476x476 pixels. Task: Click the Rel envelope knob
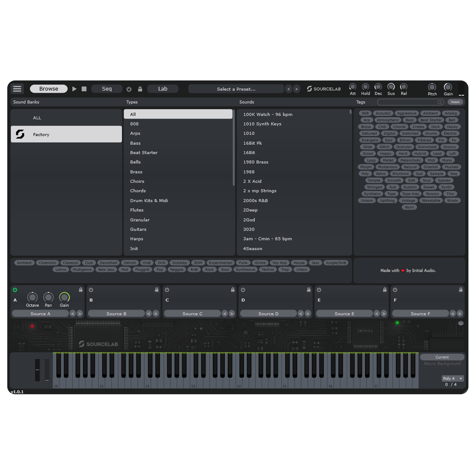(404, 87)
